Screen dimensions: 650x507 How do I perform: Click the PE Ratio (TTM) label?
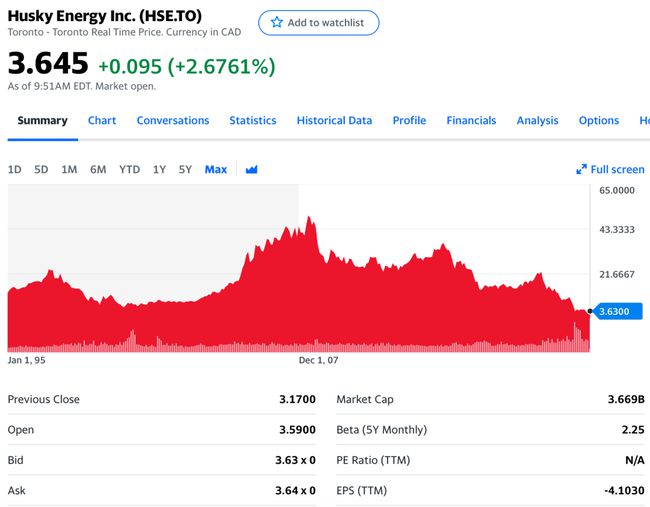(373, 460)
